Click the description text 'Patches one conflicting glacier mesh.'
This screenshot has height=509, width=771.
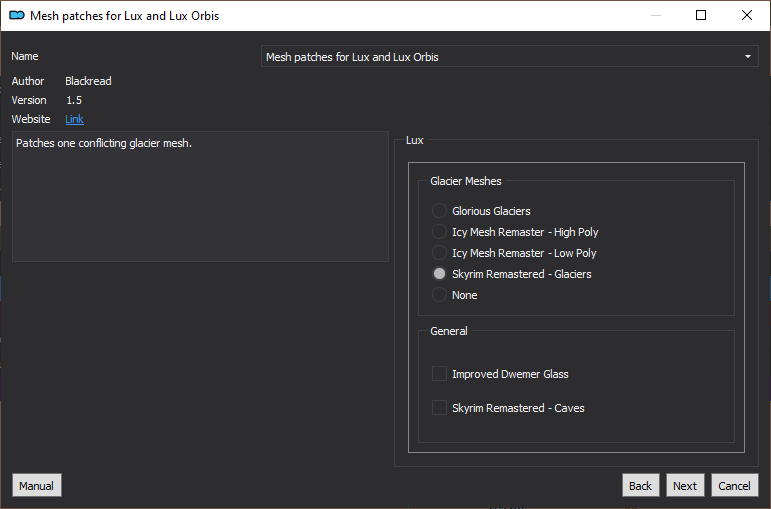tap(104, 143)
